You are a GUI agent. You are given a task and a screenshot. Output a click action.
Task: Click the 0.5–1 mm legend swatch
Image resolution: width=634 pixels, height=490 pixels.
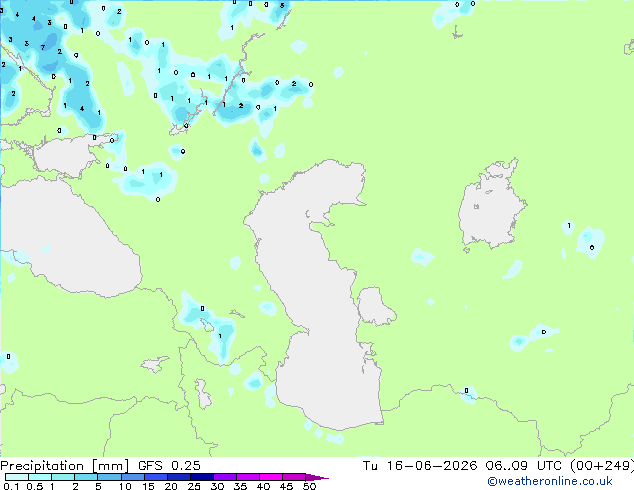click(x=40, y=477)
